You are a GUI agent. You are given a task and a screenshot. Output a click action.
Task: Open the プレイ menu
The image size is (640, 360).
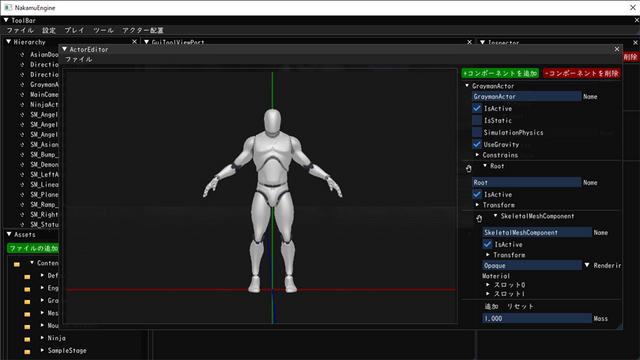click(x=74, y=30)
